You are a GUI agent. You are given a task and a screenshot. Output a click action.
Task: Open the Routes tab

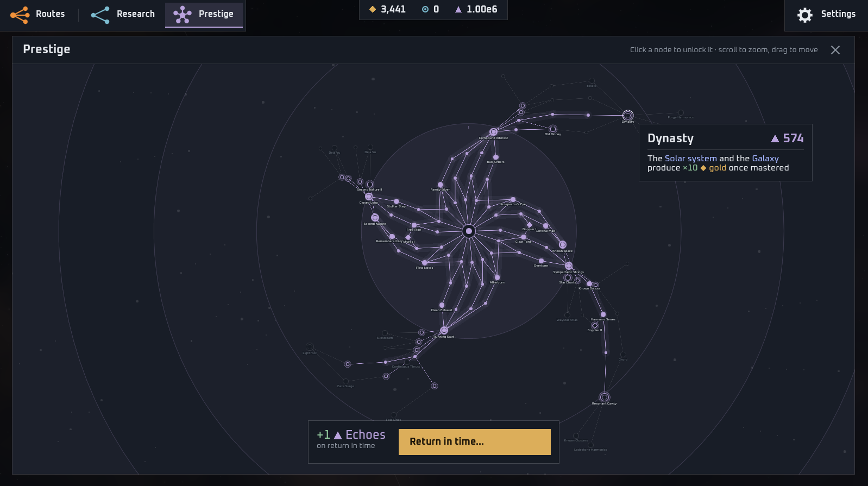coord(38,14)
